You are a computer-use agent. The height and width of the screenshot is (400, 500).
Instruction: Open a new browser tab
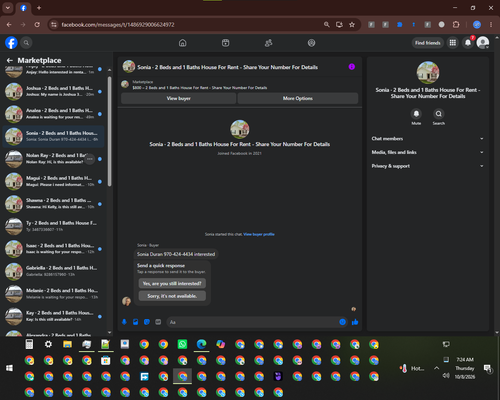pos(39,8)
